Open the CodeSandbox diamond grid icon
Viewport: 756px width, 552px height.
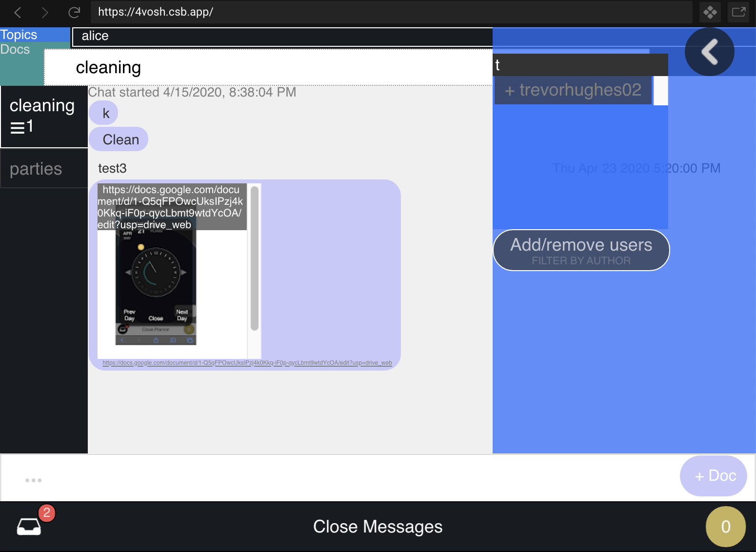click(x=710, y=12)
